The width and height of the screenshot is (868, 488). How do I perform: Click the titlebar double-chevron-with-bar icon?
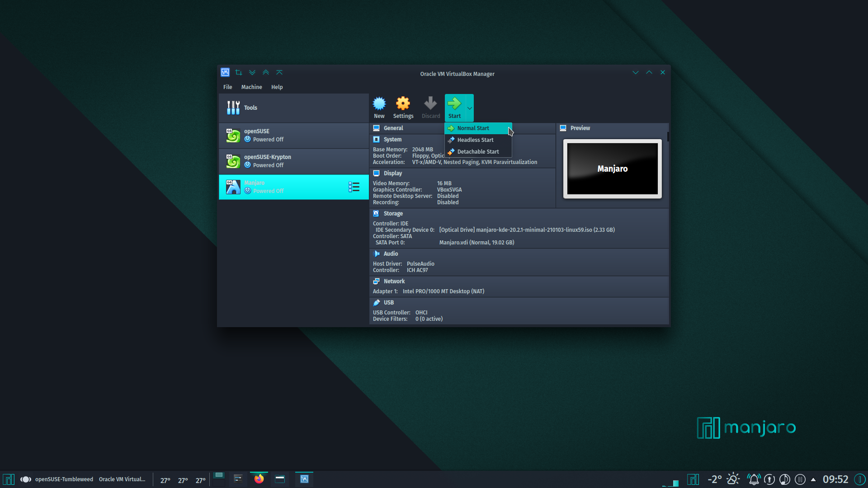pos(279,72)
